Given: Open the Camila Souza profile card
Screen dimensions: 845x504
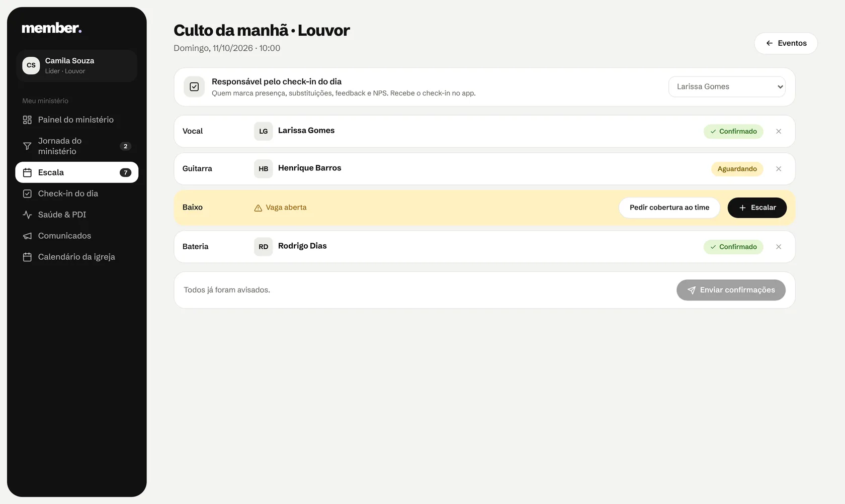Looking at the screenshot, I should (77, 65).
